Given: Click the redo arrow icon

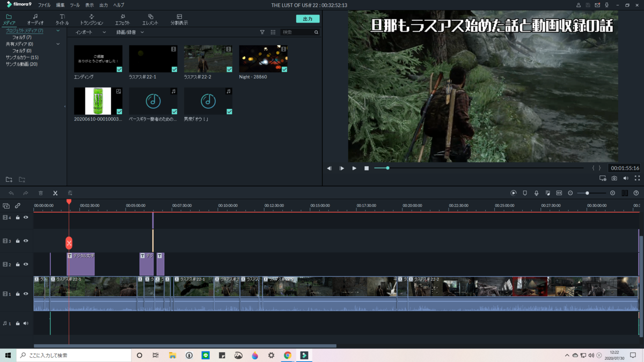Looking at the screenshot, I should click(x=25, y=193).
